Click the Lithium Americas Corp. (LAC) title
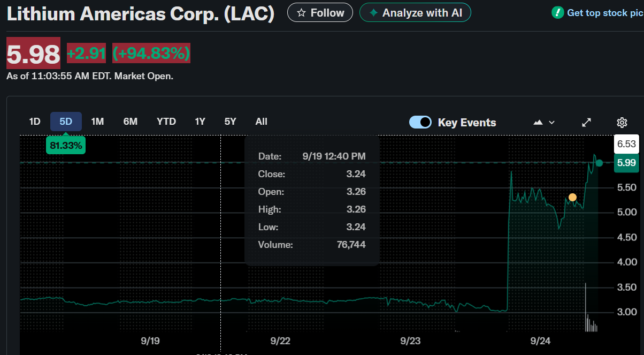Screen dimensions: 644x355 (x=141, y=13)
